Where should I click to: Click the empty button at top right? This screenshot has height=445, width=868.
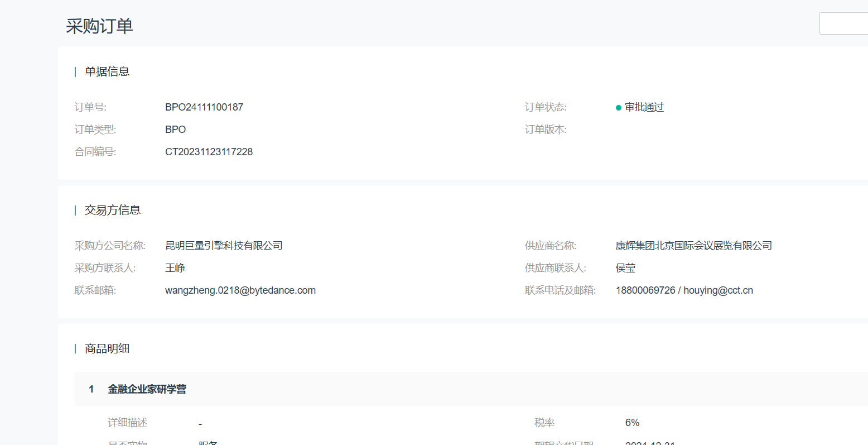tap(843, 23)
